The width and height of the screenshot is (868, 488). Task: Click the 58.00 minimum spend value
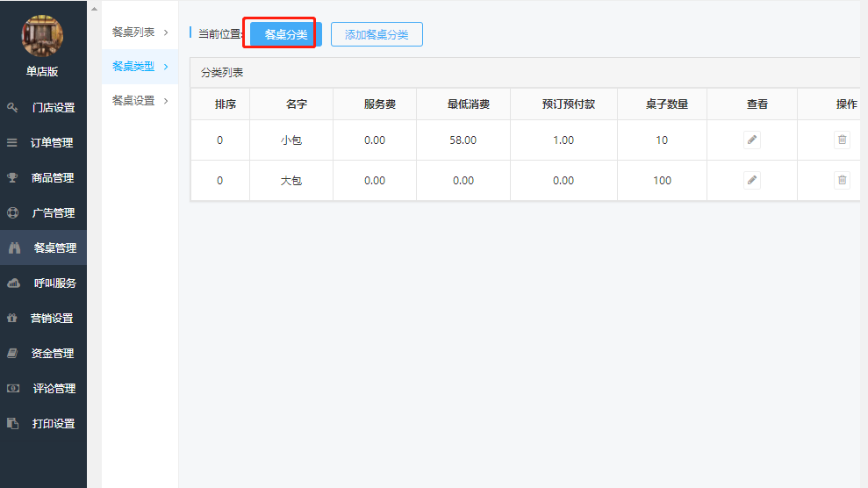(x=463, y=140)
